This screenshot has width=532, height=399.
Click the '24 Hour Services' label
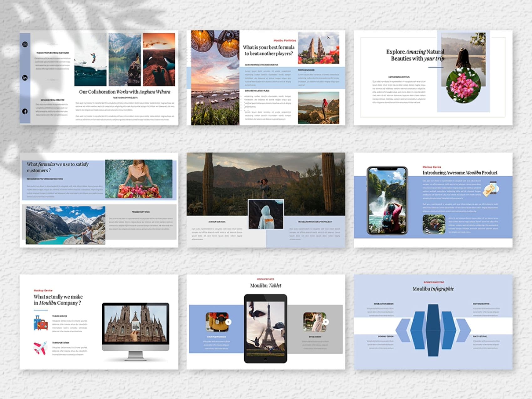point(217,222)
